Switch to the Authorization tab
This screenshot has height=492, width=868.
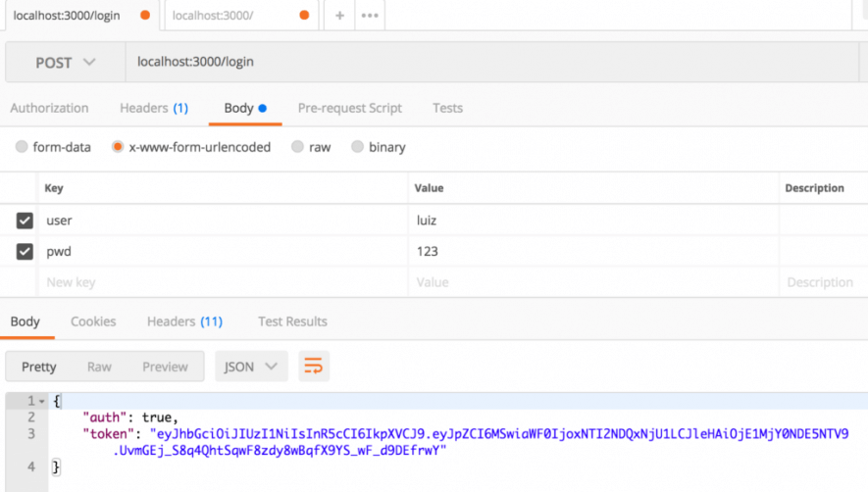[49, 108]
